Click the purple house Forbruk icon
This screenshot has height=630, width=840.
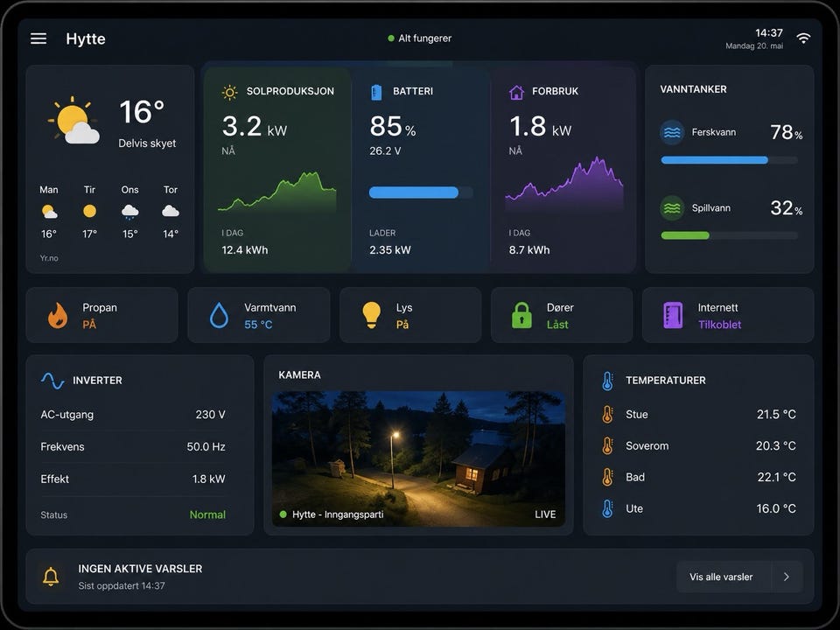[516, 92]
